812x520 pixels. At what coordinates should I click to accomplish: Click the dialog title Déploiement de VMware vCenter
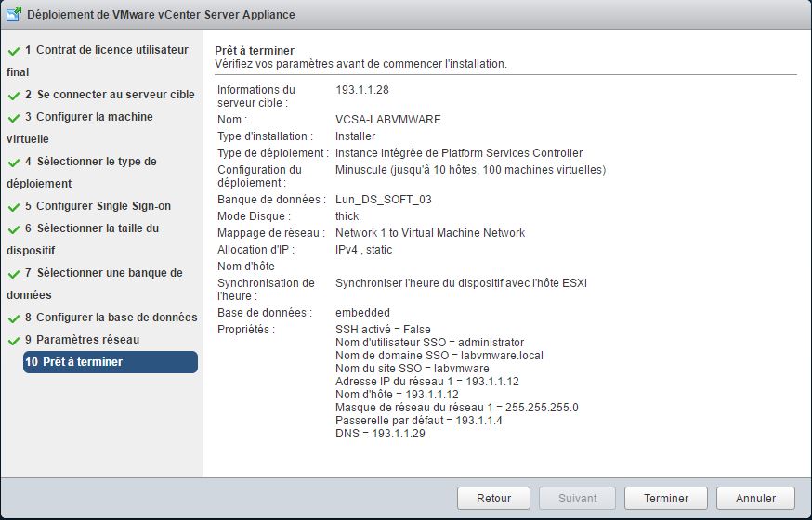[161, 15]
